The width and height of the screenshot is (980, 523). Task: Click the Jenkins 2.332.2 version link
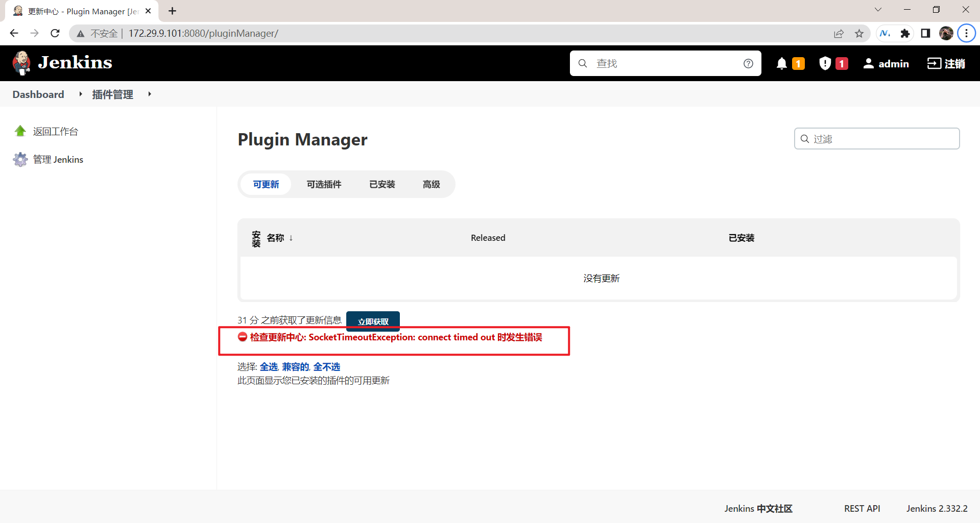pyautogui.click(x=937, y=509)
